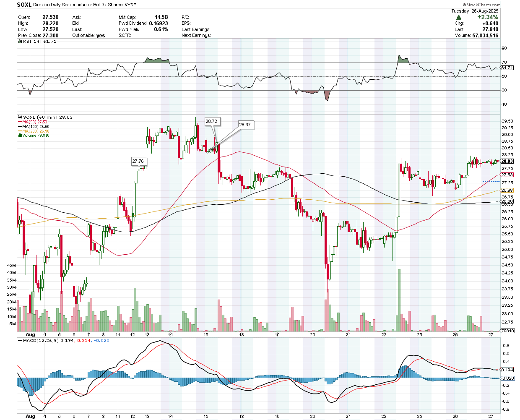Click the -0.8 label on the MACD axis
Screen dimensions: 520x420
click(506, 409)
